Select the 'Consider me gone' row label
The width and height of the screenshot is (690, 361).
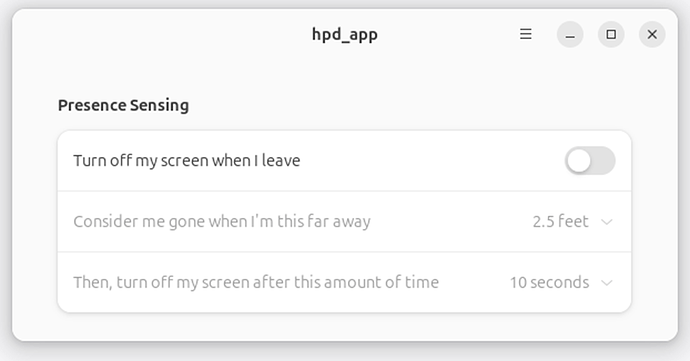222,221
